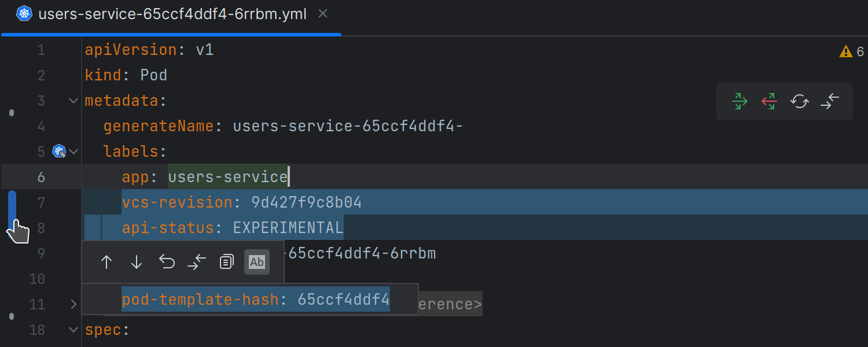Collapse the metadata section chevron on line 3
The image size is (868, 347).
coord(73,100)
